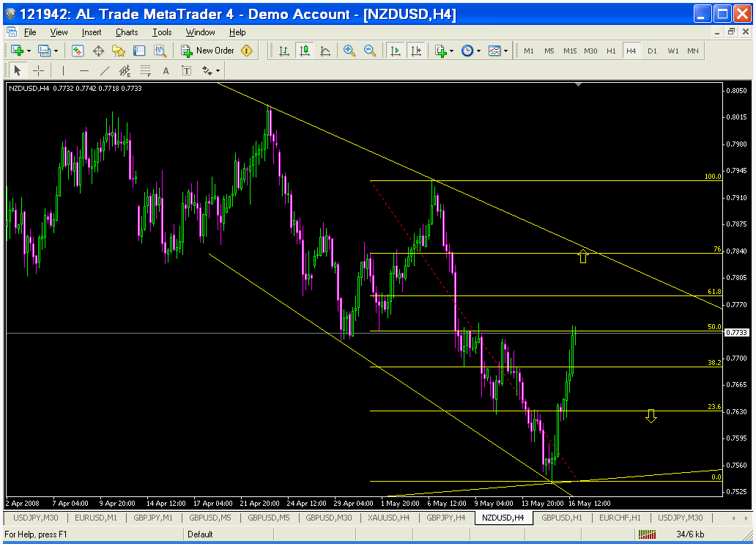Open the Profiles icon
The image size is (756, 544).
[45, 51]
